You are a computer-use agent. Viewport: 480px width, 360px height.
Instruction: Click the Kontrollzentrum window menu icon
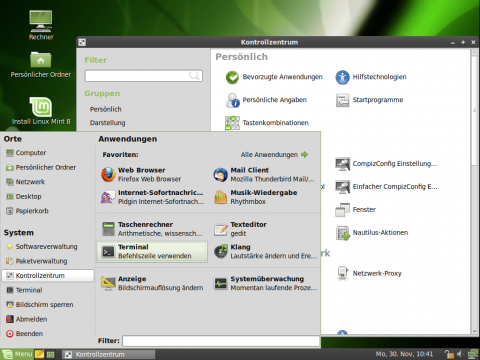click(82, 42)
